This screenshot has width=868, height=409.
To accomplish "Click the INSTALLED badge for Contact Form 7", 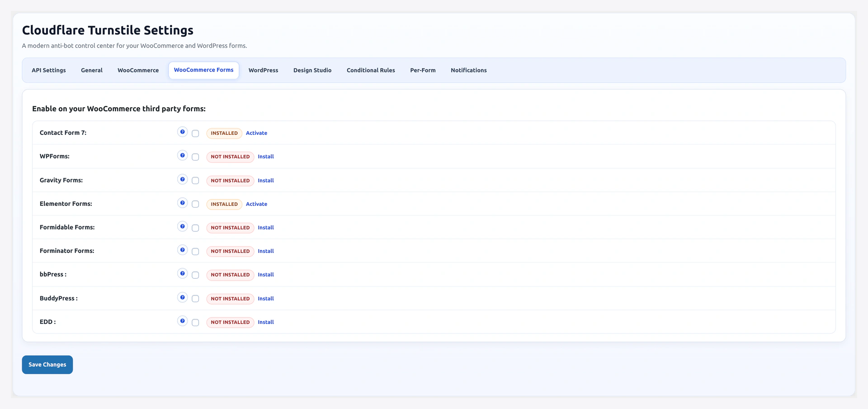I will [x=224, y=133].
